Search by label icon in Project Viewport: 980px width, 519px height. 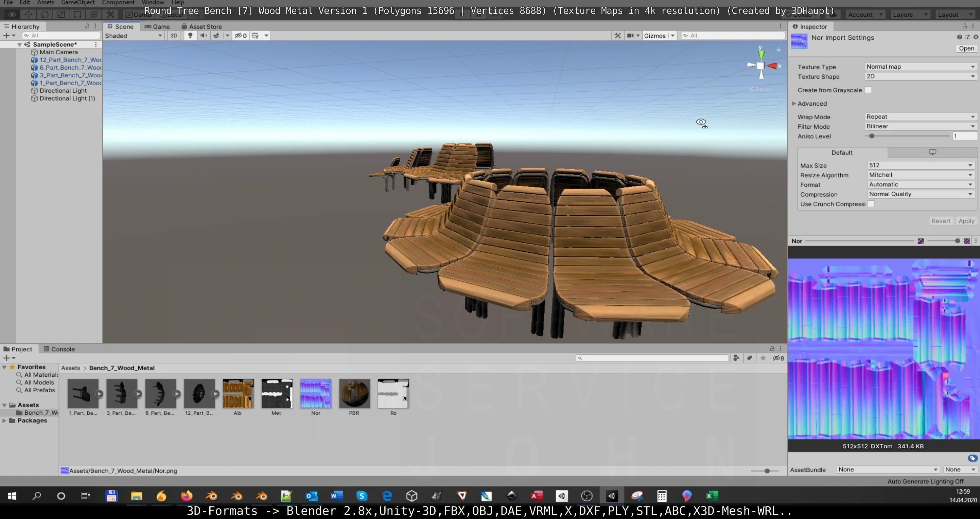pyautogui.click(x=750, y=358)
